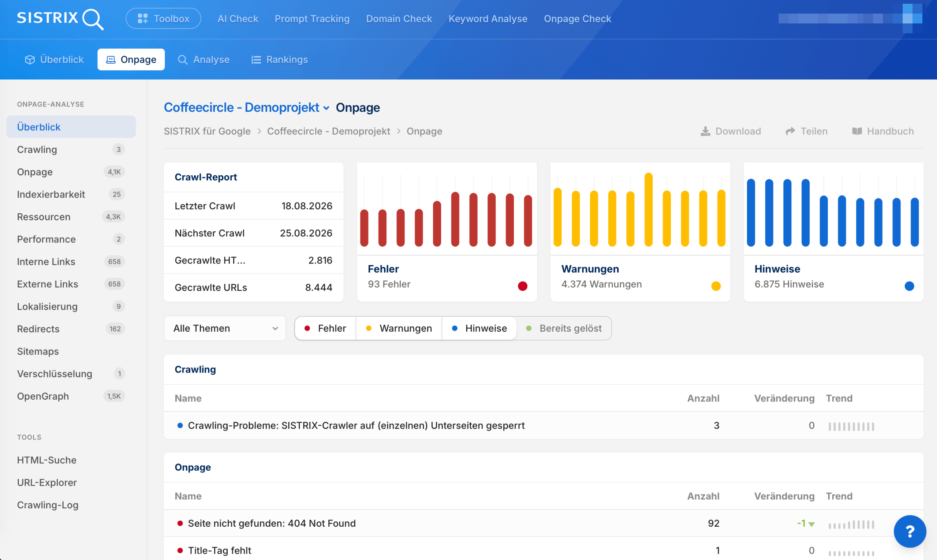Click the yellow status dot in Warnungen card

716,286
